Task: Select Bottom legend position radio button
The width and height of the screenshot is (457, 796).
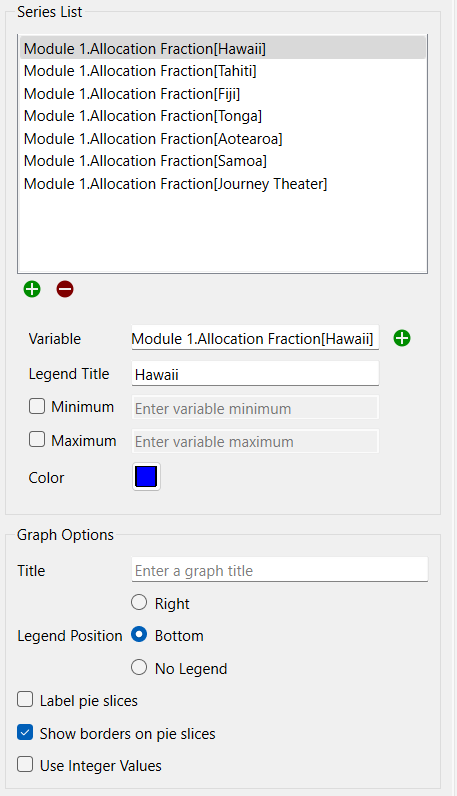Action: 139,635
